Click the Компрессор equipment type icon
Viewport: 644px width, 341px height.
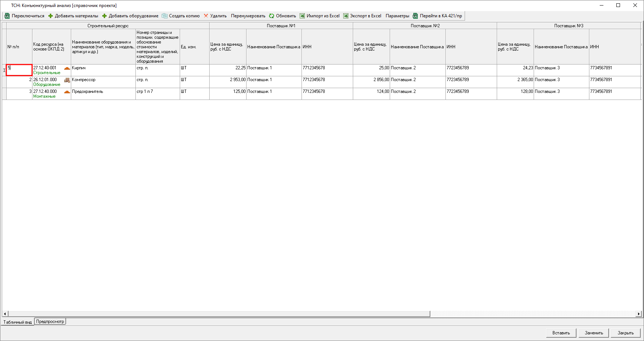tap(67, 80)
